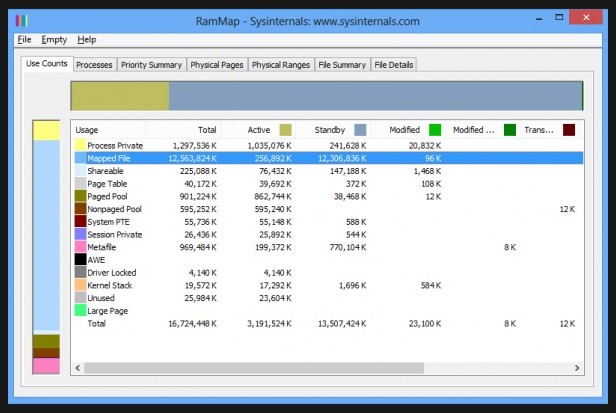Image resolution: width=616 pixels, height=413 pixels.
Task: Click the Nonpaged Pool brown color box
Action: [81, 209]
